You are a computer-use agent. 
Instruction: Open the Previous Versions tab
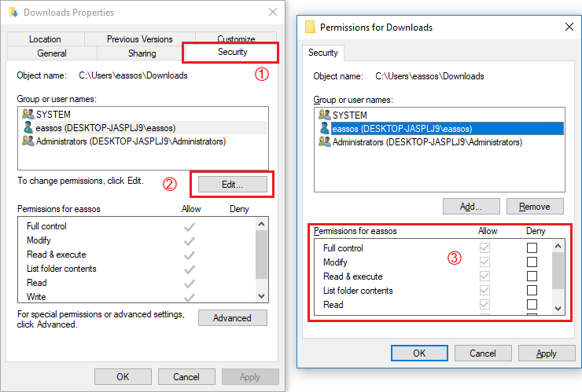click(x=140, y=39)
